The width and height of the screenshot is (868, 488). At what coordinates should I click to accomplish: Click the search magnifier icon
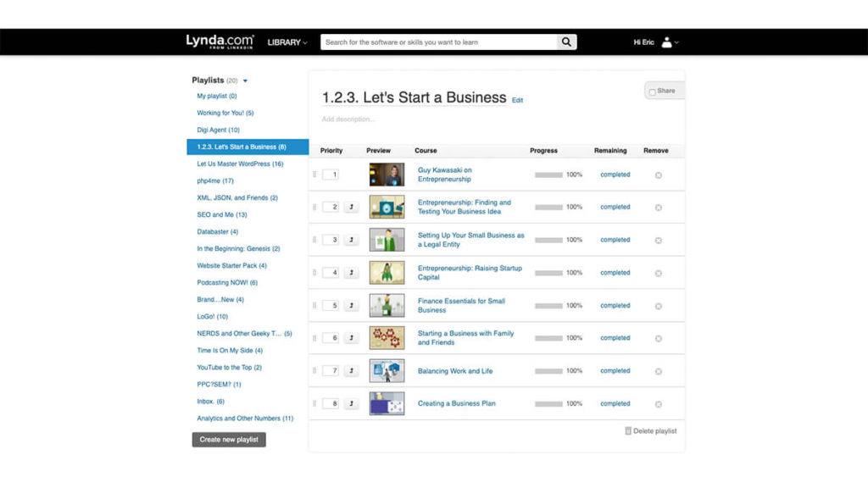click(566, 42)
